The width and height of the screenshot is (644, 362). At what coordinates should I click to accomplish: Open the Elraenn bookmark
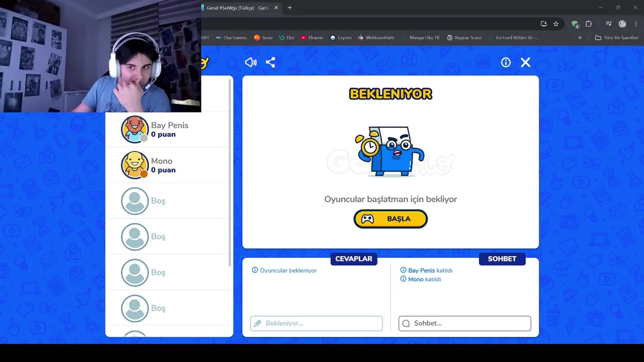click(x=312, y=38)
